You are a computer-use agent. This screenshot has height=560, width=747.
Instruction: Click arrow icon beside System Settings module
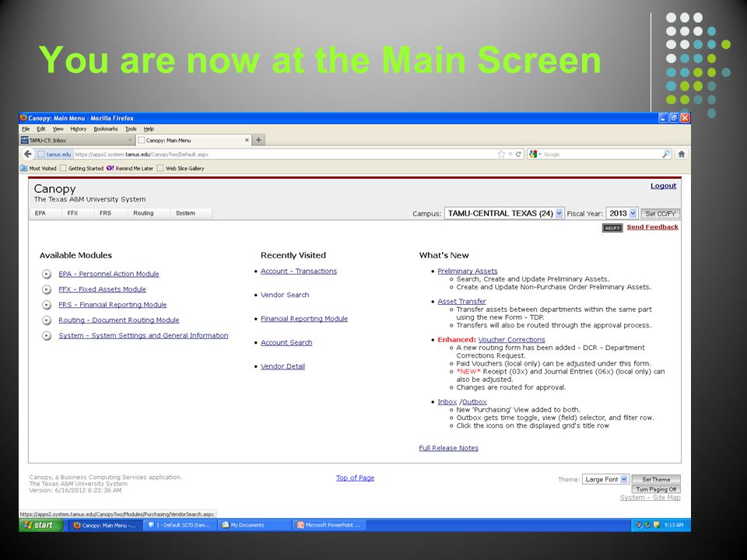(47, 336)
